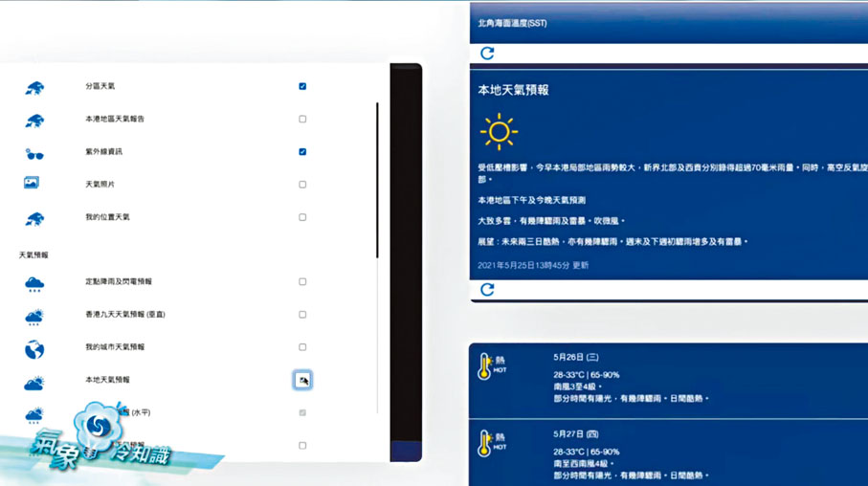Viewport: 868px width, 486px height.
Task: Refresh the 北角海面溫度 panel
Action: (487, 54)
